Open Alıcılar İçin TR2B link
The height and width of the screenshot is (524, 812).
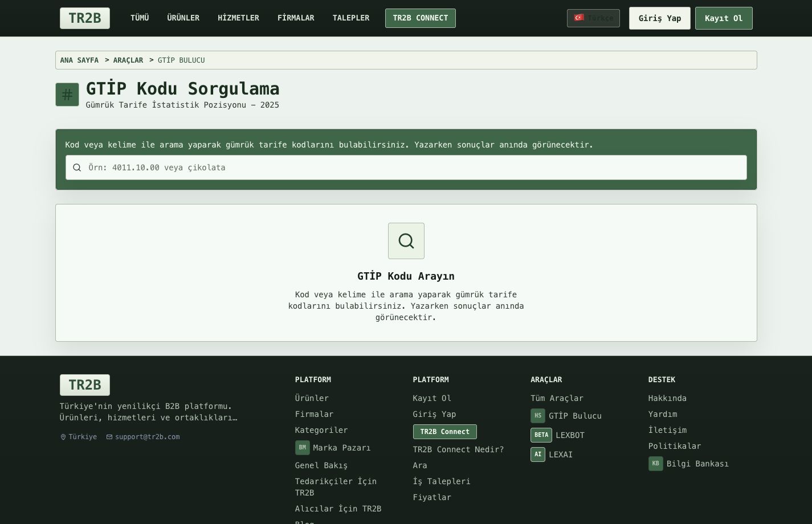pos(338,509)
